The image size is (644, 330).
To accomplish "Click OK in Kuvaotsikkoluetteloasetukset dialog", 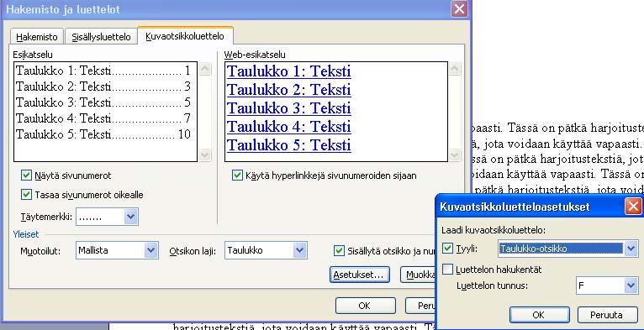I will (539, 315).
